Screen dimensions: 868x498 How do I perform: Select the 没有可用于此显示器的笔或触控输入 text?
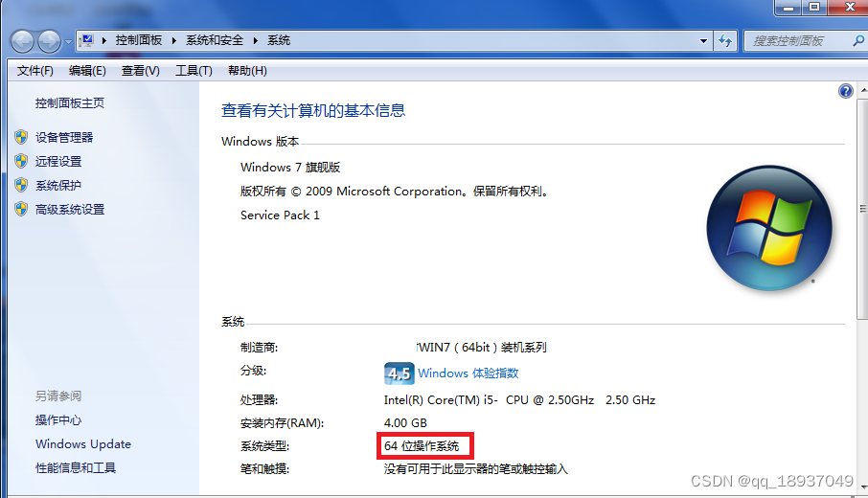[x=475, y=469]
